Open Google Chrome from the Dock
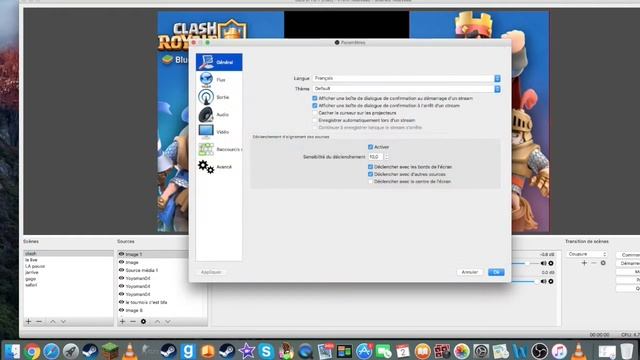Viewport: 640px width, 360px height. tap(32, 351)
